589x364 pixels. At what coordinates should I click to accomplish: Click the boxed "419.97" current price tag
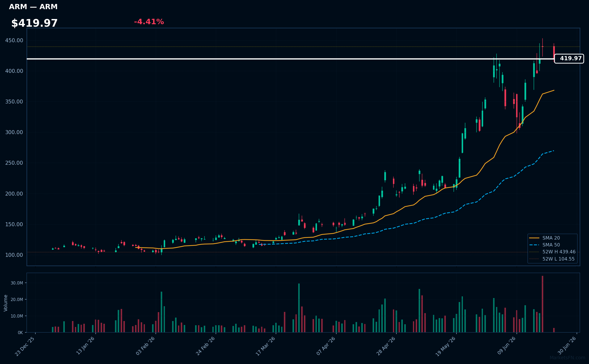569,59
